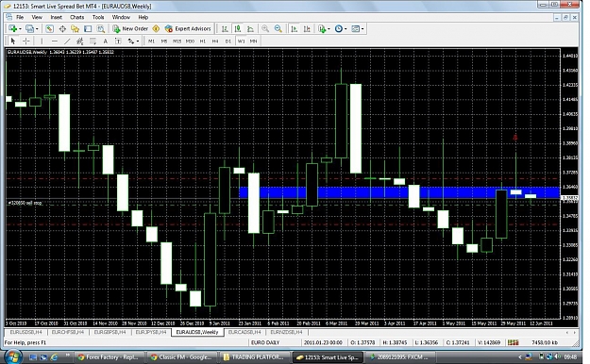Select the Cursor arrow tool
This screenshot has width=590, height=364.
(13, 41)
